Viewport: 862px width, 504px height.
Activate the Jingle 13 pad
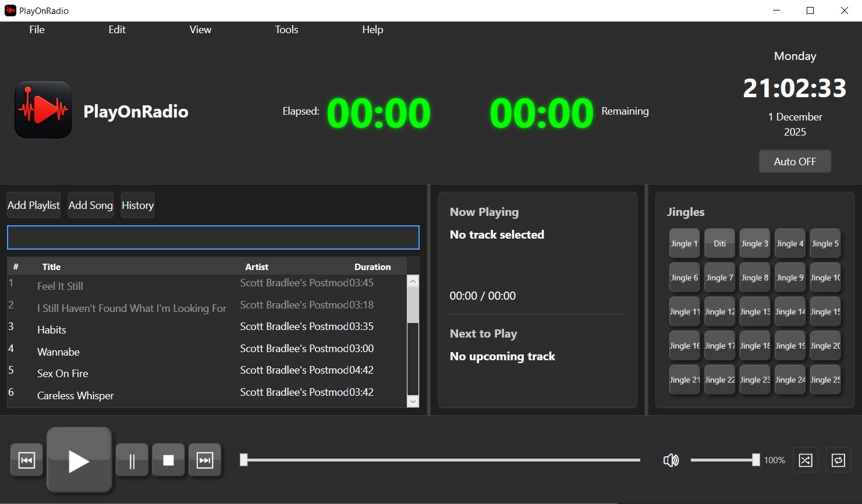pos(754,311)
